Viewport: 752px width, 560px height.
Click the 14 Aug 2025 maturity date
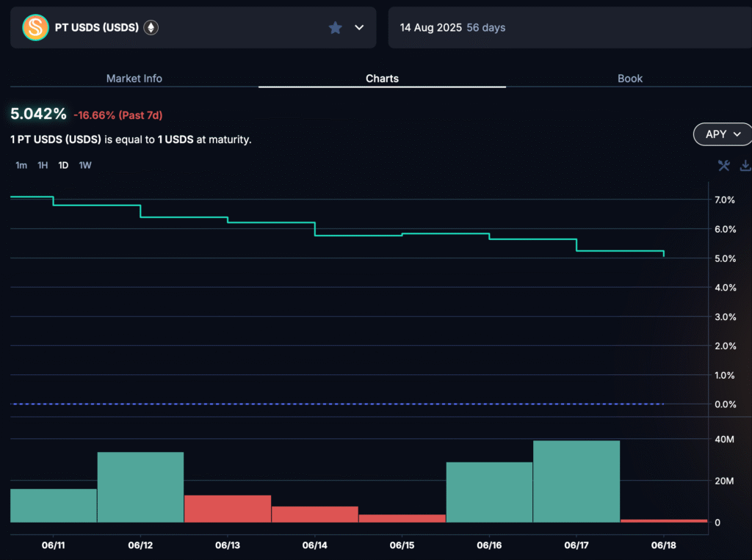[x=430, y=28]
